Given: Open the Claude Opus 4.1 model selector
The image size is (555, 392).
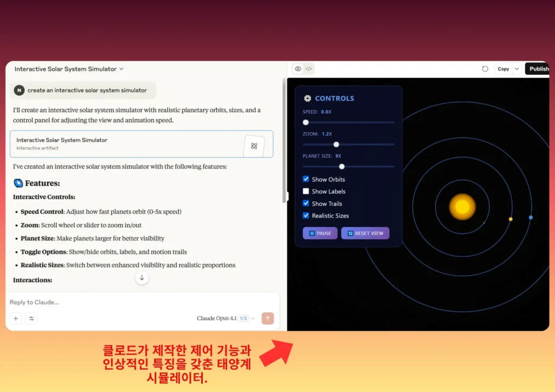Looking at the screenshot, I should click(220, 318).
